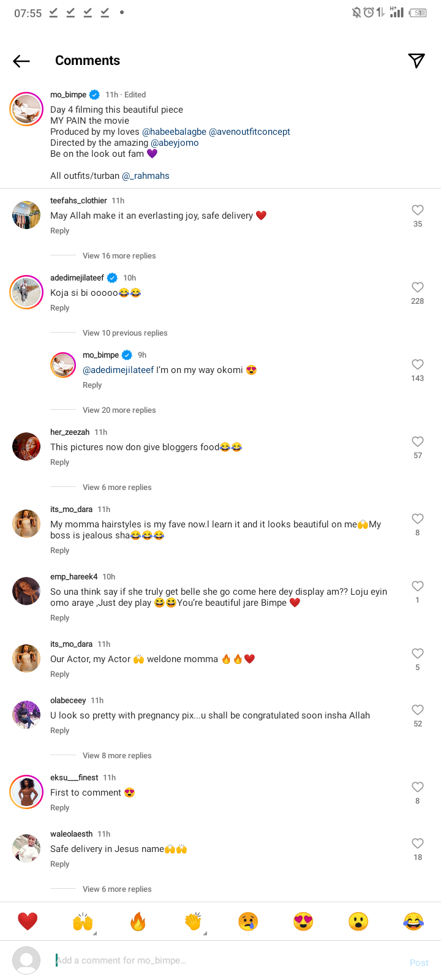Like olabeceey's comment with 52 likes
The image size is (441, 980).
pos(418,710)
